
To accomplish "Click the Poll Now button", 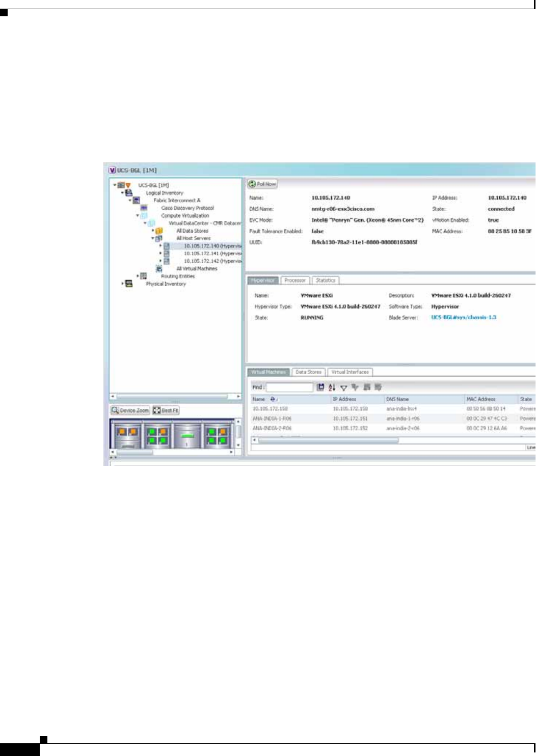I will (x=262, y=184).
